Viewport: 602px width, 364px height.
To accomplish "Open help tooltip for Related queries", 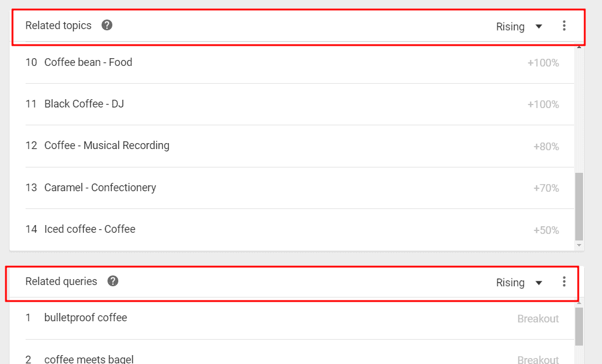I will click(x=112, y=281).
